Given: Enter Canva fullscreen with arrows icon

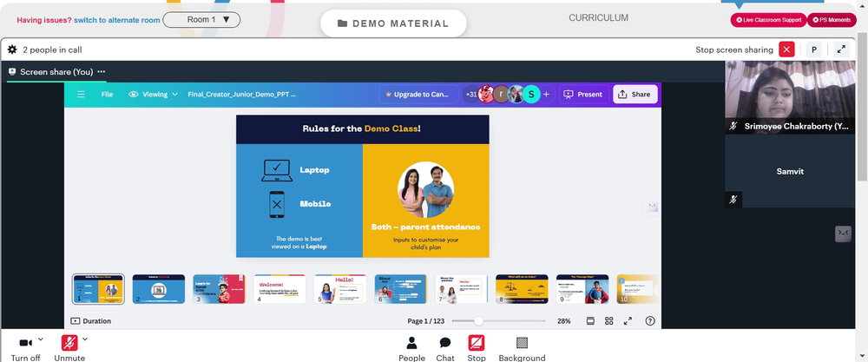Looking at the screenshot, I should (x=628, y=321).
